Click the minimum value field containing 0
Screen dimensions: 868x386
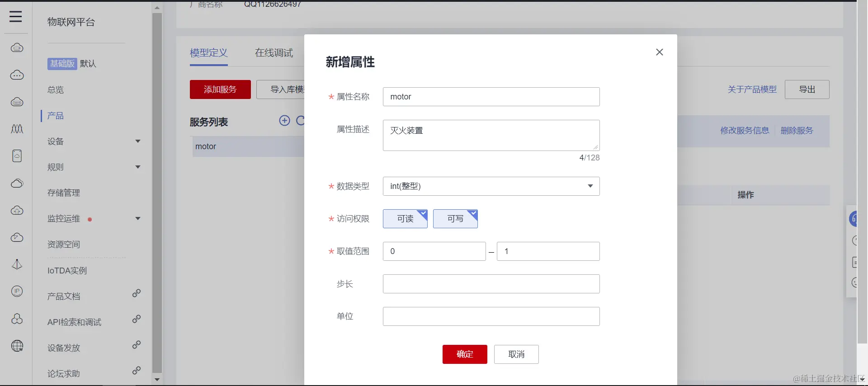click(434, 251)
